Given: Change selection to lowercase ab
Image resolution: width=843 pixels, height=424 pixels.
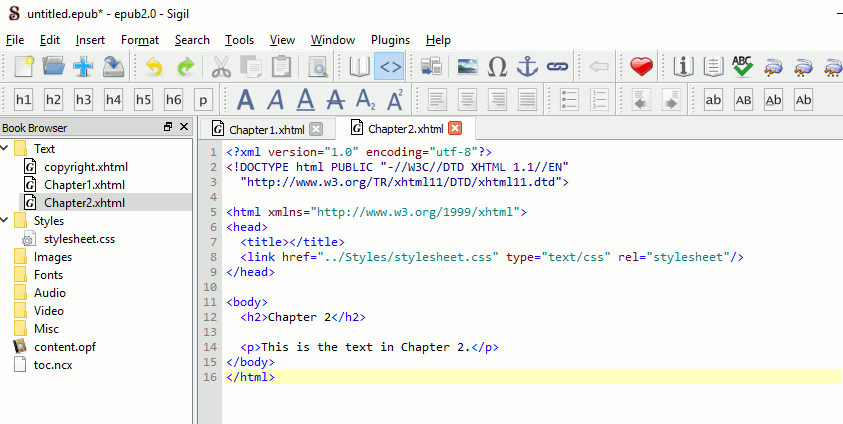Looking at the screenshot, I should tap(713, 100).
